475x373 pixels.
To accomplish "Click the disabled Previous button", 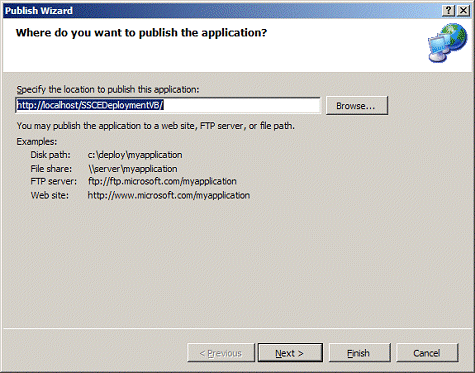I will [x=221, y=353].
